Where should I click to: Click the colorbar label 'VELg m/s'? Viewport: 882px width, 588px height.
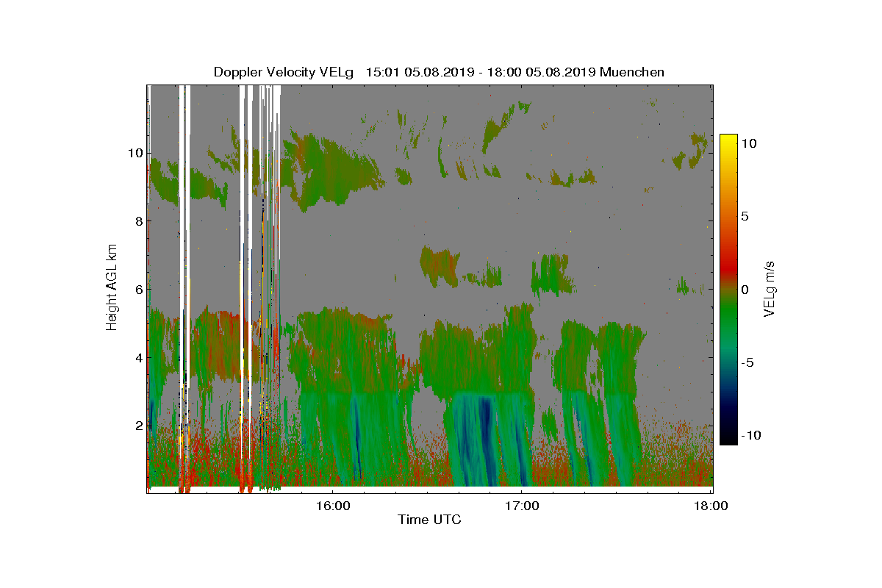tap(770, 288)
